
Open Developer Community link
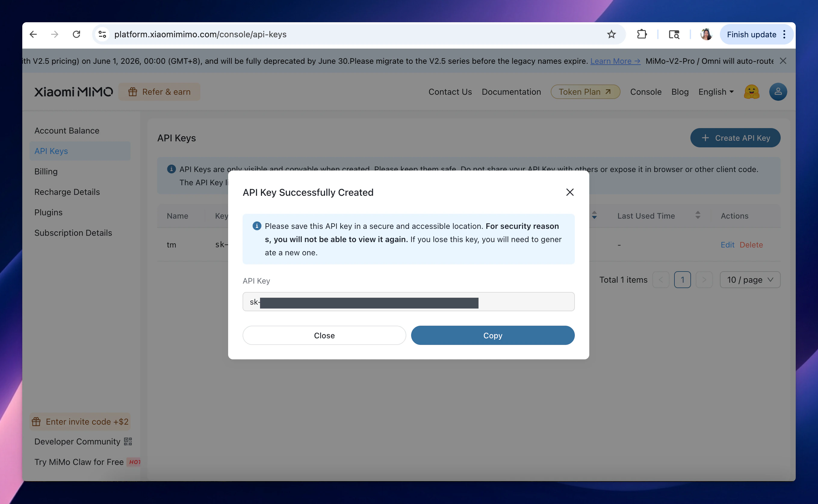point(77,441)
